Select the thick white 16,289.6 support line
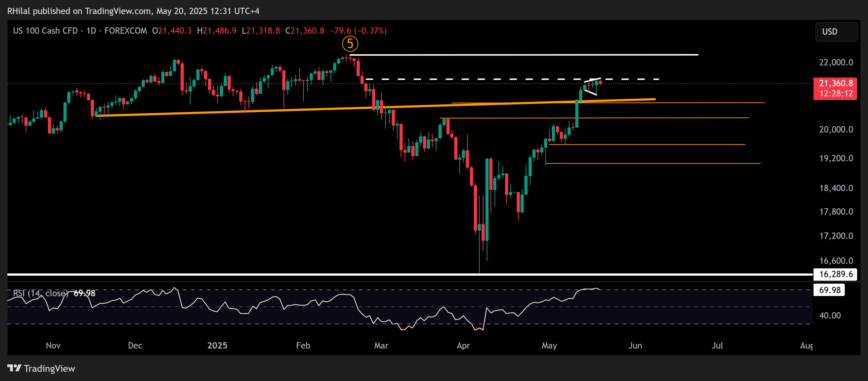The height and width of the screenshot is (381, 868). tap(410, 274)
